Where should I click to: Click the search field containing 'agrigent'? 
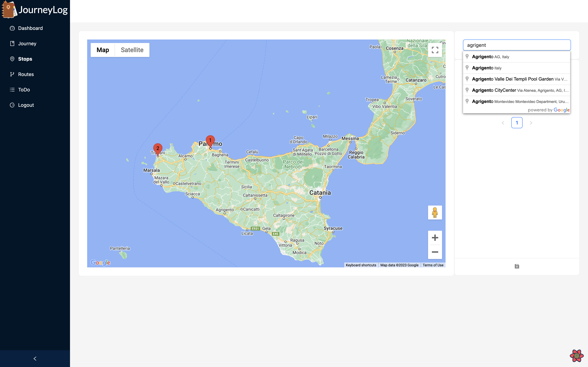[517, 45]
